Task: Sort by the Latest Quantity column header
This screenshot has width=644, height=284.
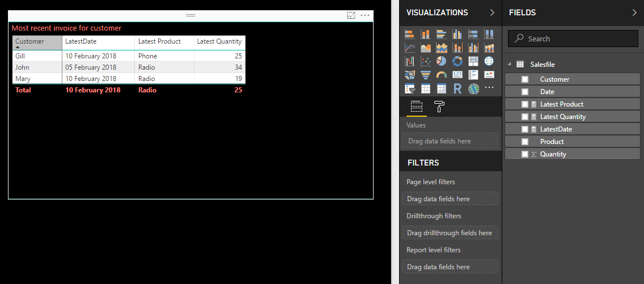Action: (x=219, y=43)
